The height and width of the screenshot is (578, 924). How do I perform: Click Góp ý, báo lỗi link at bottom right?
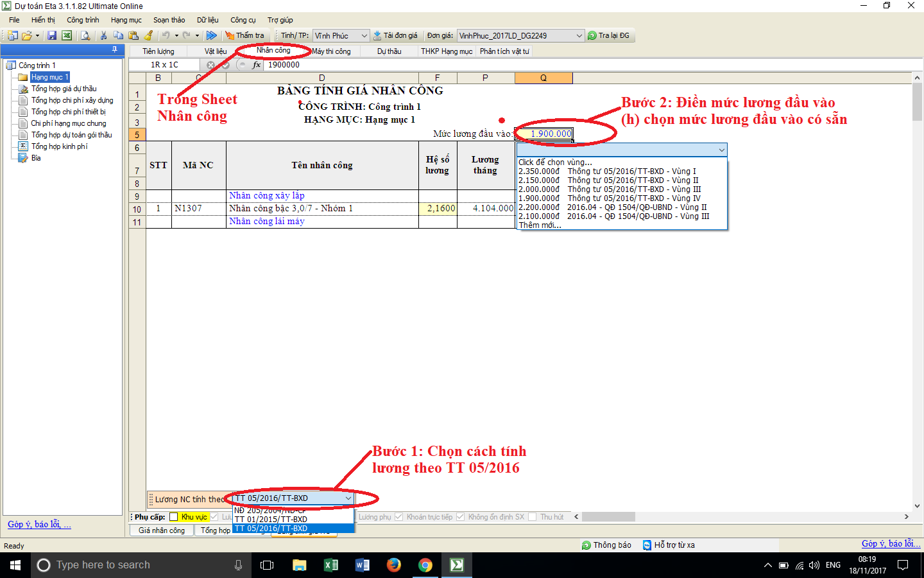pyautogui.click(x=890, y=543)
